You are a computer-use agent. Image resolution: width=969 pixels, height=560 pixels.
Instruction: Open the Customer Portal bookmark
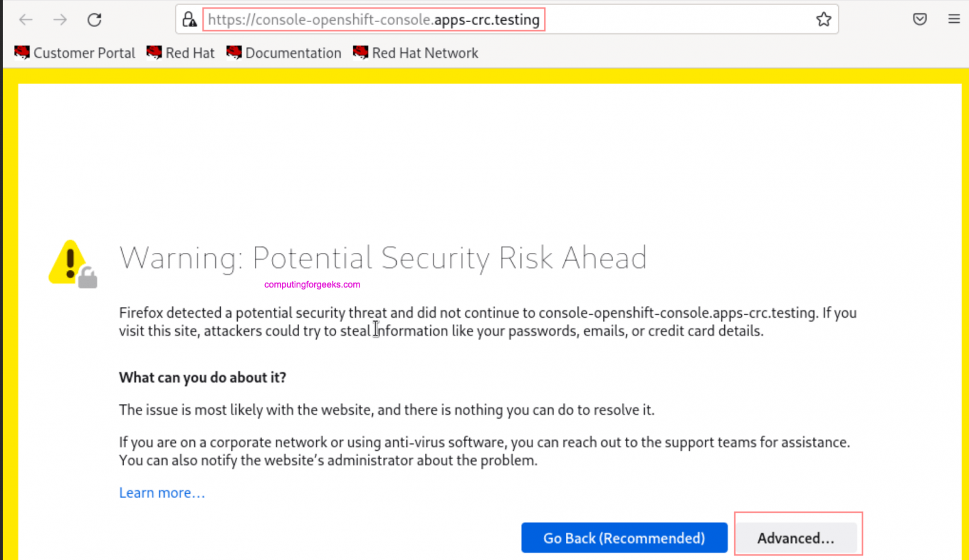pyautogui.click(x=75, y=53)
